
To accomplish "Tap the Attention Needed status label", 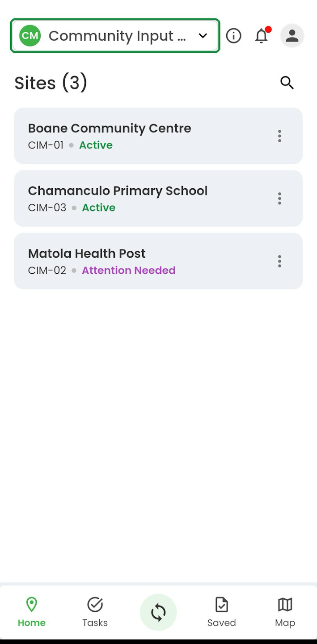I will (x=129, y=271).
